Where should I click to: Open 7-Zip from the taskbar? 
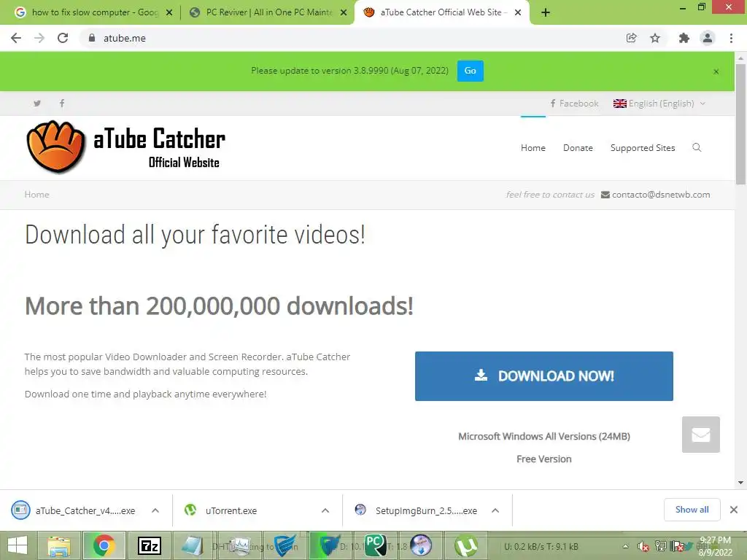point(149,545)
